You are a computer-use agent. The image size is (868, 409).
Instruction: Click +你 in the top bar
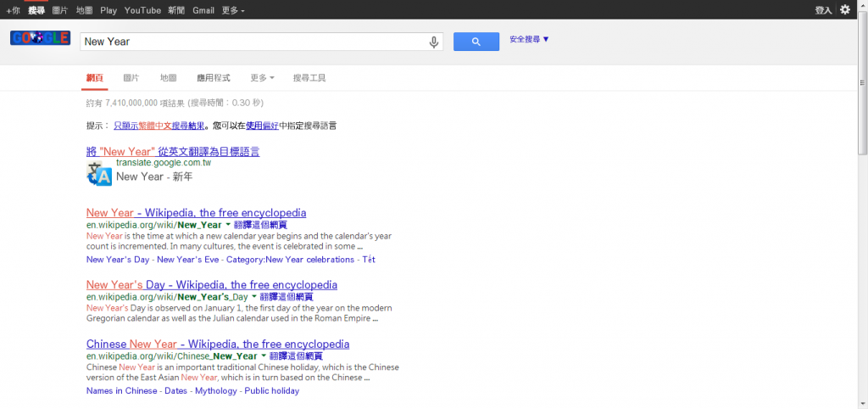[x=13, y=10]
